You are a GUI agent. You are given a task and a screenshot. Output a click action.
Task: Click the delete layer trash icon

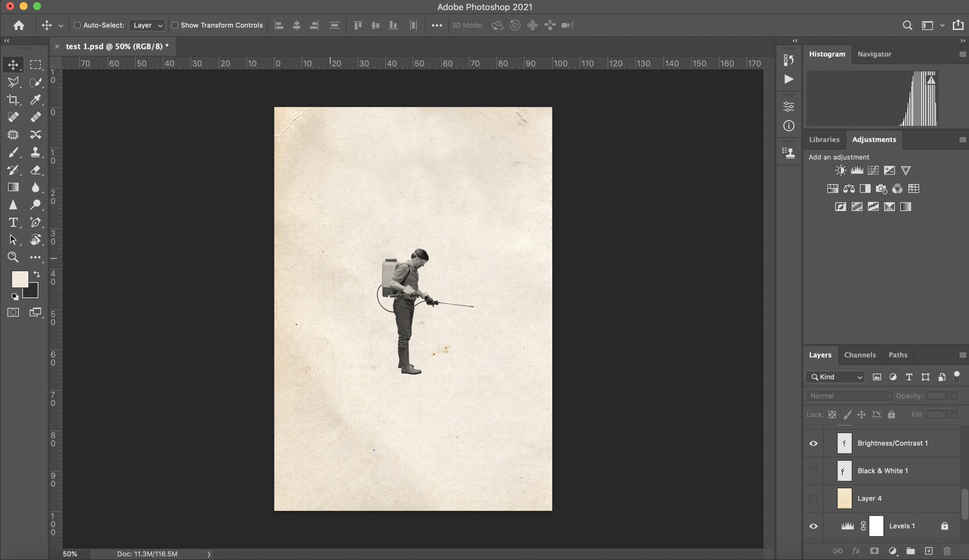click(947, 551)
